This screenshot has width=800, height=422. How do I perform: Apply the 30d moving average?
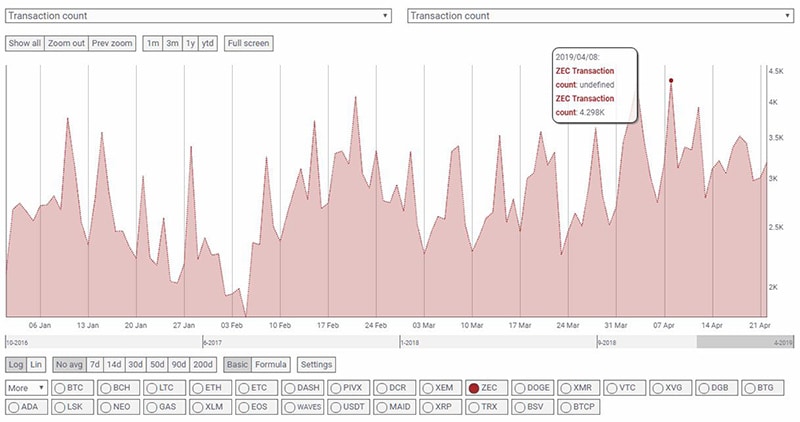click(136, 364)
